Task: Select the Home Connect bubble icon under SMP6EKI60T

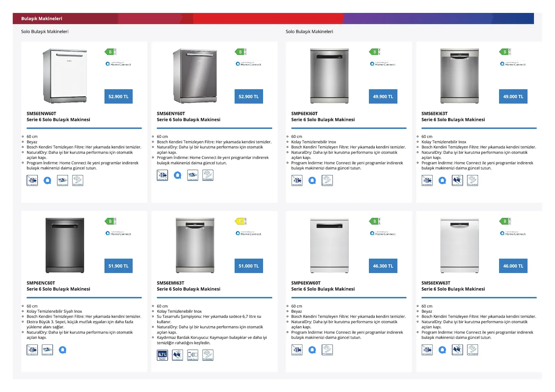Action: click(312, 181)
